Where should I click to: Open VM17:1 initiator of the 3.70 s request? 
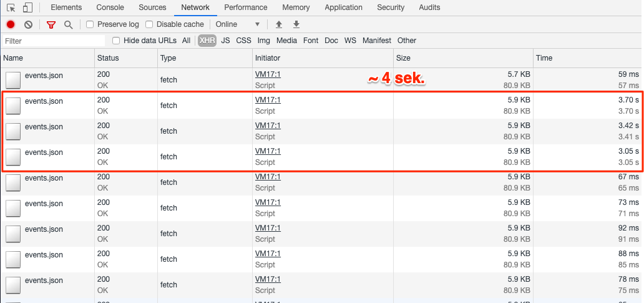[268, 100]
